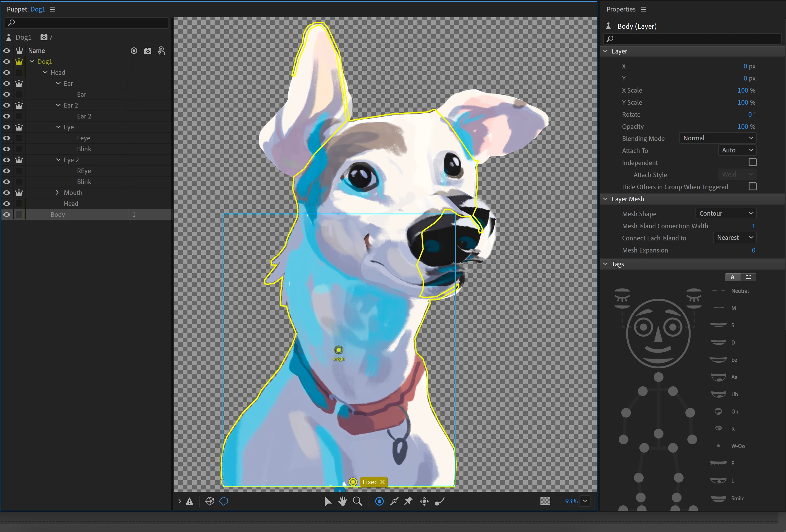The image size is (786, 532).
Task: Open the Properties panel menu
Action: [x=643, y=9]
